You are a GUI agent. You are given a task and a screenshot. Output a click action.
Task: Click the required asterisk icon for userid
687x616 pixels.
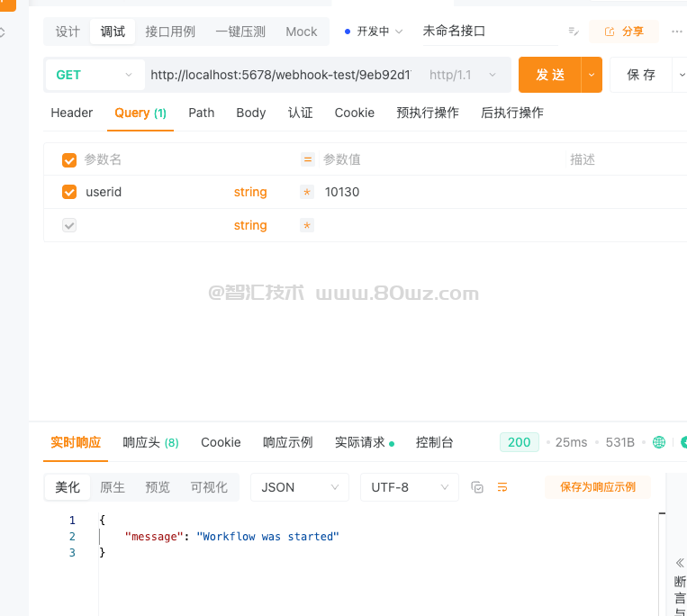pos(307,192)
